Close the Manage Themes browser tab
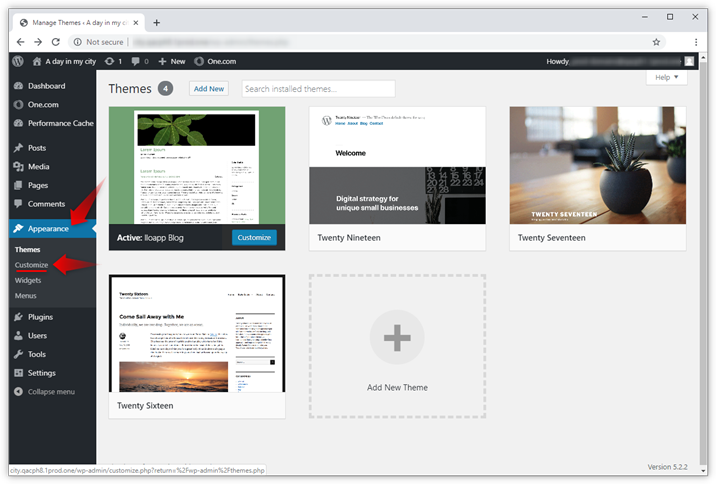Image resolution: width=716 pixels, height=484 pixels. [136, 22]
